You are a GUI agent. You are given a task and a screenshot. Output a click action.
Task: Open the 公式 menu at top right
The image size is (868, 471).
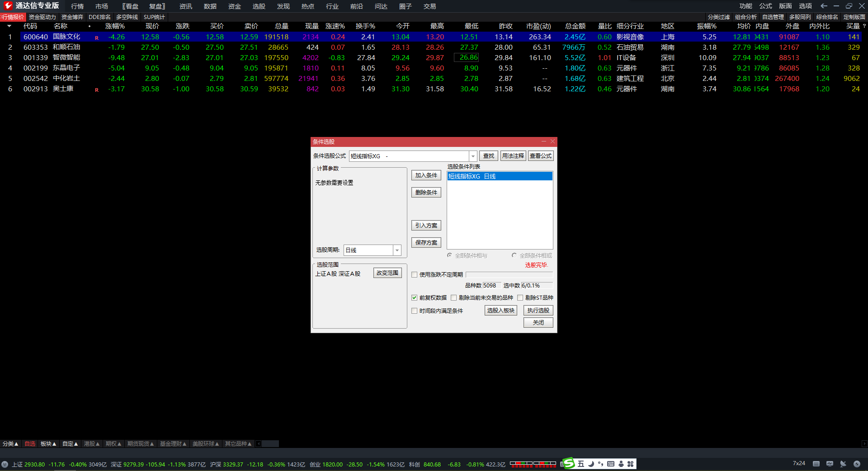[x=766, y=6]
